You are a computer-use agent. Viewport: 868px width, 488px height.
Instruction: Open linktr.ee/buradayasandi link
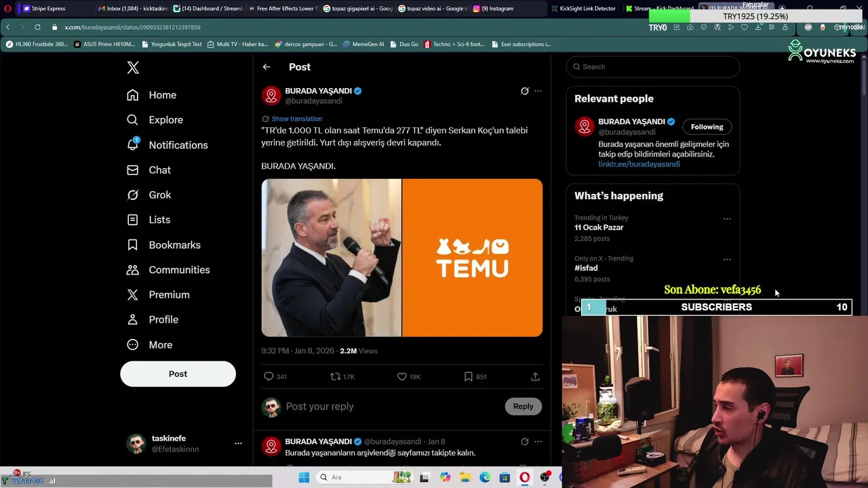[x=639, y=164]
